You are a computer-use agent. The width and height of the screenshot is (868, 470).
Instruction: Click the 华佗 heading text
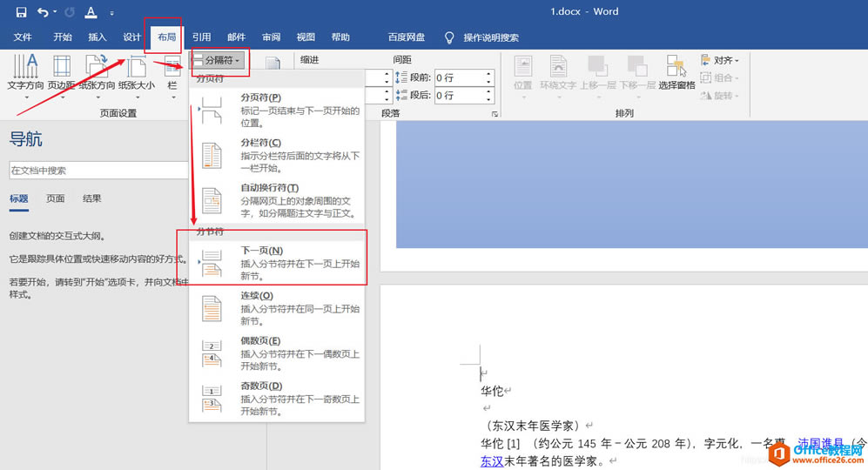(492, 391)
